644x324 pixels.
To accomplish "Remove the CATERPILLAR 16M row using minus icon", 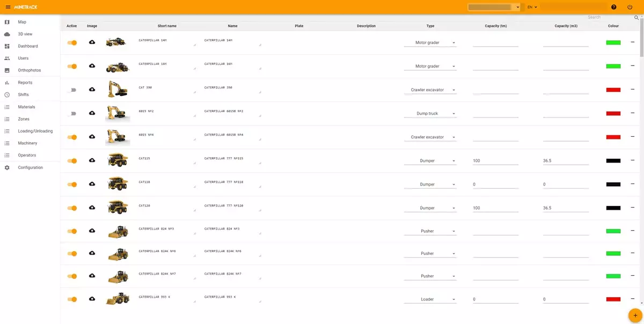I will click(633, 66).
